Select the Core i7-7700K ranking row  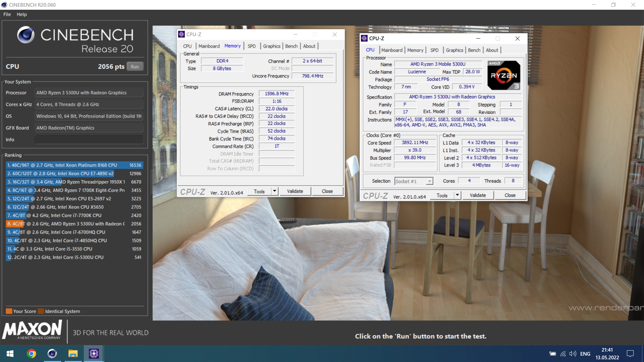click(x=74, y=216)
